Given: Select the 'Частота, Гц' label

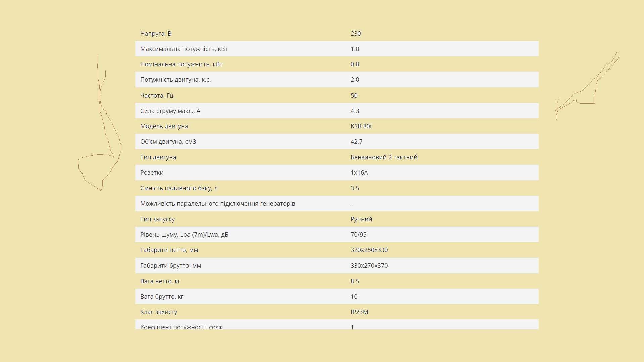Looking at the screenshot, I should pyautogui.click(x=157, y=96).
